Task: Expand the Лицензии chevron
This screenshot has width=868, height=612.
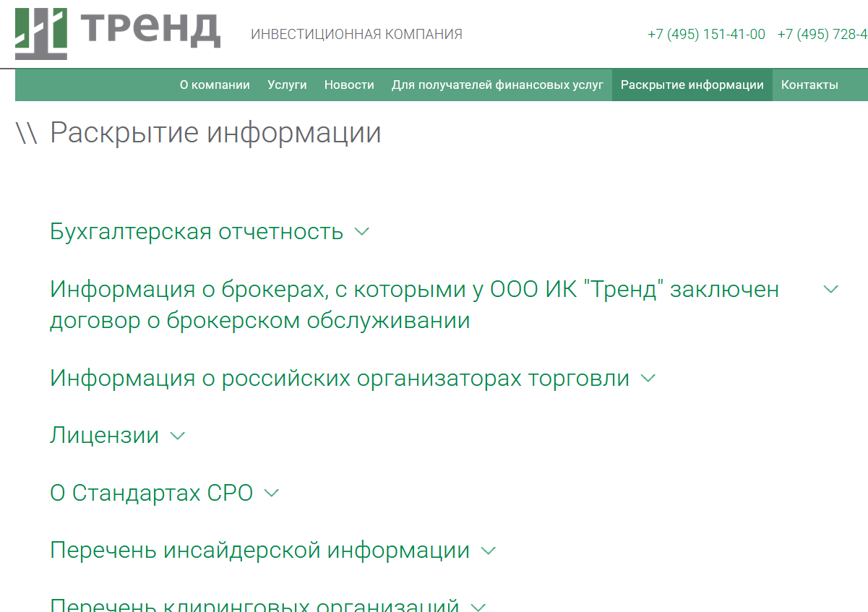Action: tap(178, 436)
